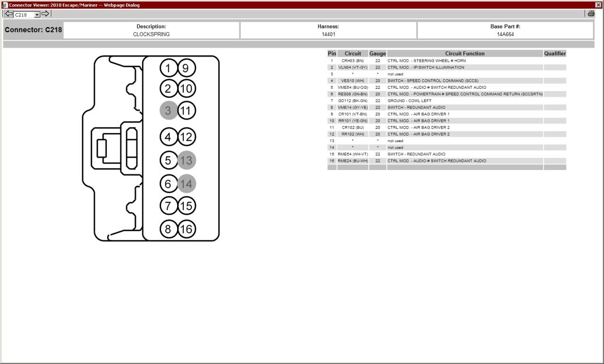The width and height of the screenshot is (604, 364).
Task: Click the printer icon to print
Action: pyautogui.click(x=591, y=14)
